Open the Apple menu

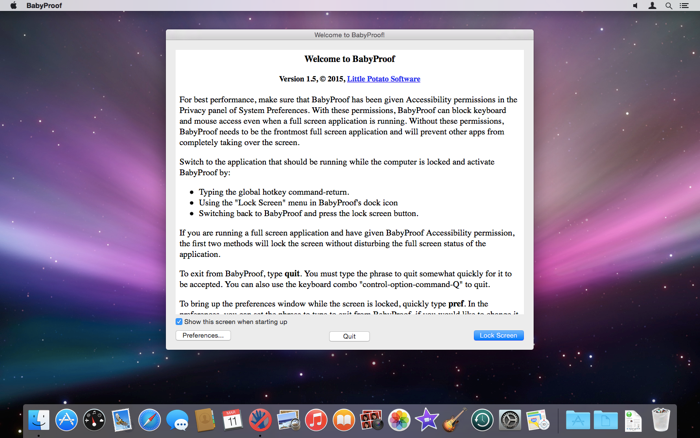pos(13,5)
